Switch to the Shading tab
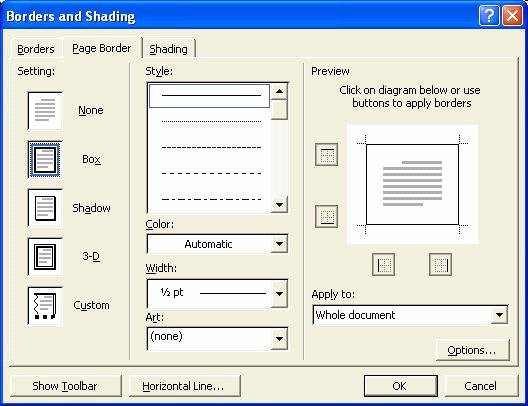Screen dimensions: 528x406 pos(168,49)
